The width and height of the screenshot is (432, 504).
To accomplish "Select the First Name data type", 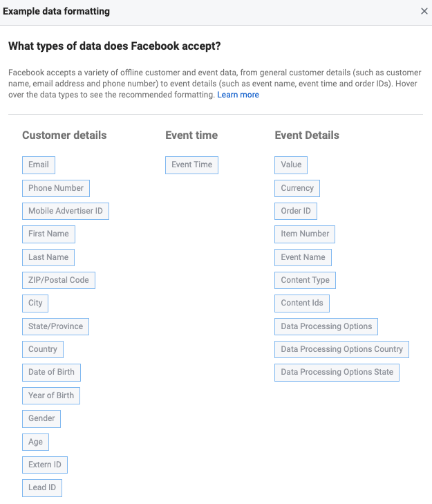I will point(48,234).
